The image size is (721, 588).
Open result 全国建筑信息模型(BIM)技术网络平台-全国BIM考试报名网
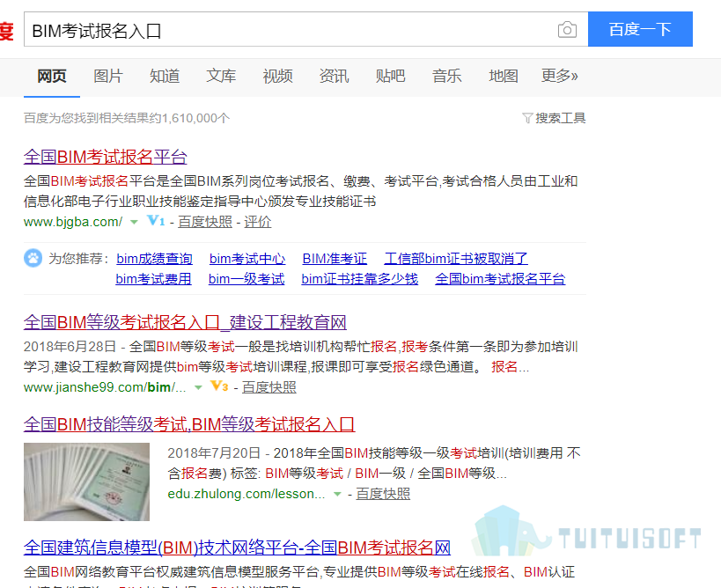[x=237, y=548]
